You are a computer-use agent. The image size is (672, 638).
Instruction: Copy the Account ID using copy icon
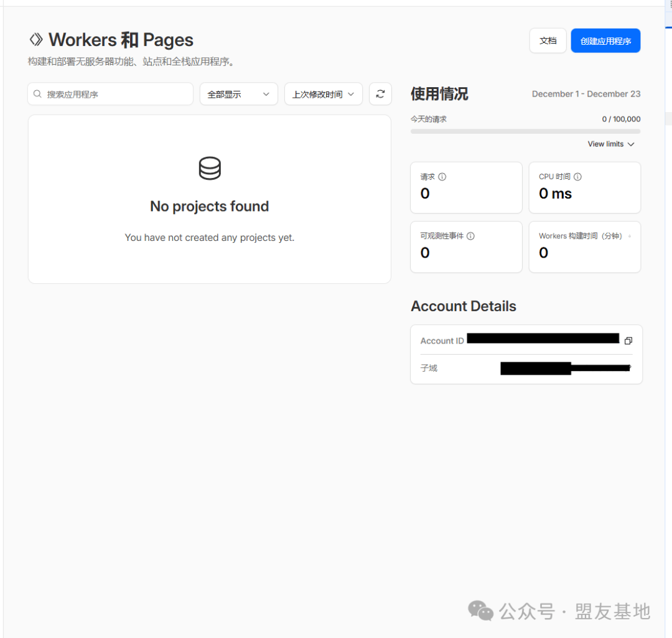[x=628, y=340]
